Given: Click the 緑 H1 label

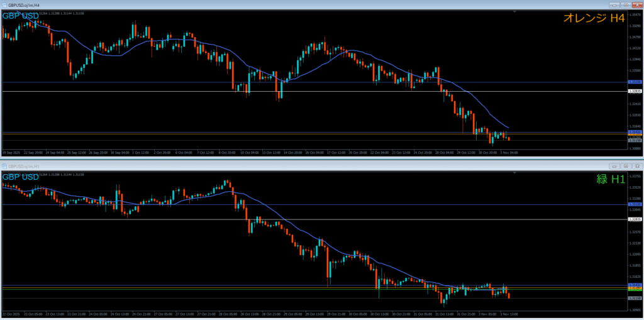Looking at the screenshot, I should tap(611, 179).
